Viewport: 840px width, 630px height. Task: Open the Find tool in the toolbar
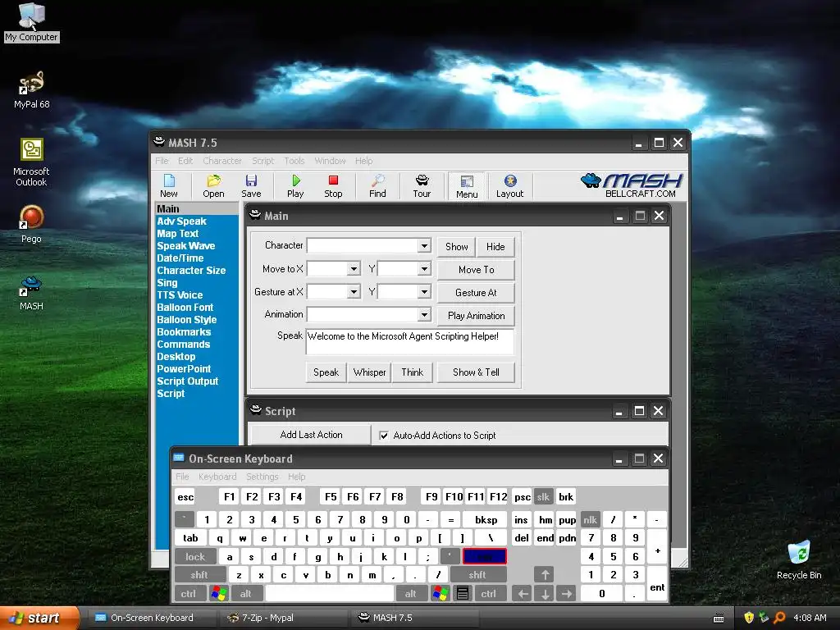[x=377, y=186]
